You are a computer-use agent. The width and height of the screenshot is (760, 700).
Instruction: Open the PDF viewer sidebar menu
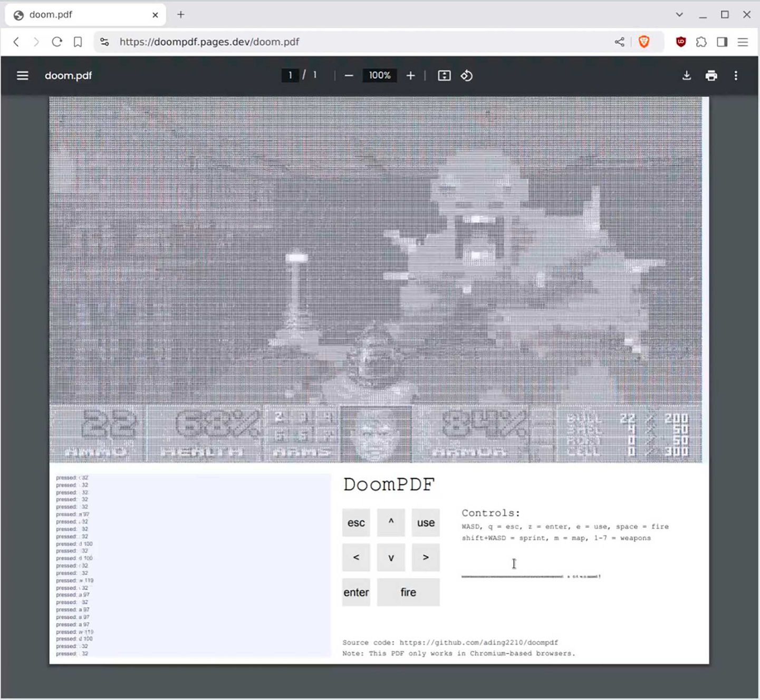pos(22,75)
